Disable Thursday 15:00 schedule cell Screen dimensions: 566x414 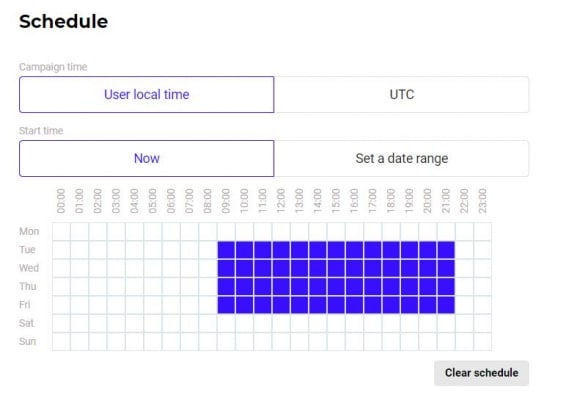pyautogui.click(x=336, y=286)
